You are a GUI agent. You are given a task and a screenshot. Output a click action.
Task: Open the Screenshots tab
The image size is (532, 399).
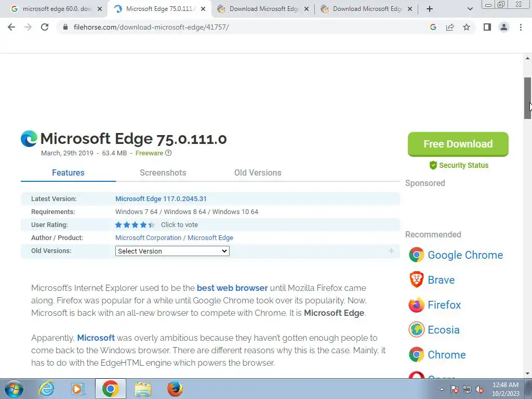[x=163, y=172]
